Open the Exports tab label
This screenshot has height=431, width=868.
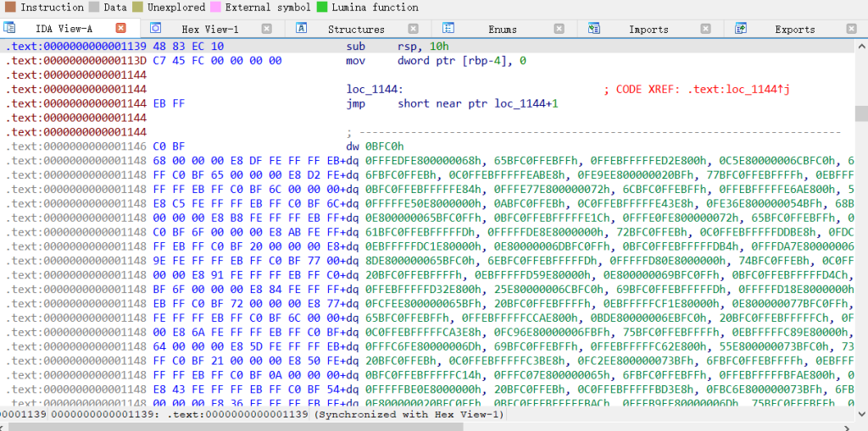point(794,29)
